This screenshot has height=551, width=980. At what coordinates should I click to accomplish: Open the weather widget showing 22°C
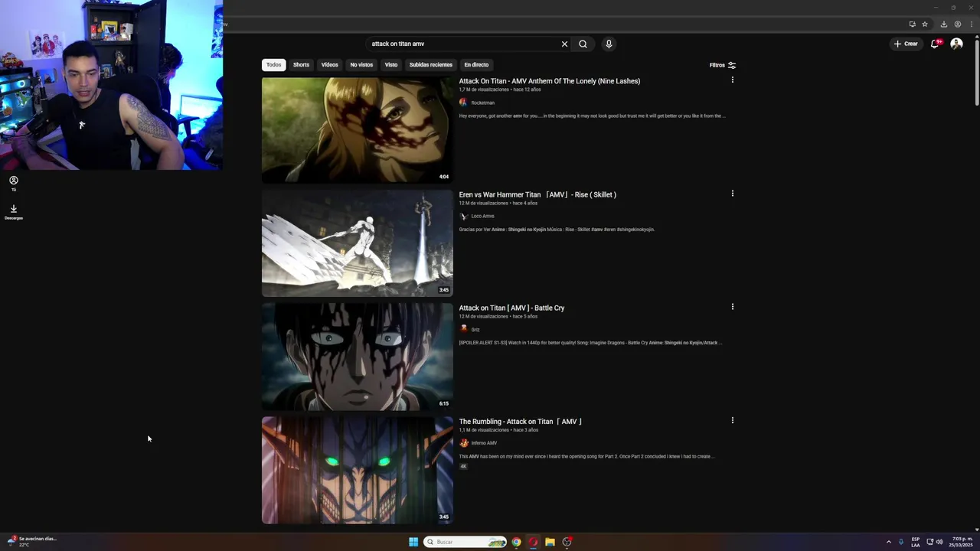31,542
